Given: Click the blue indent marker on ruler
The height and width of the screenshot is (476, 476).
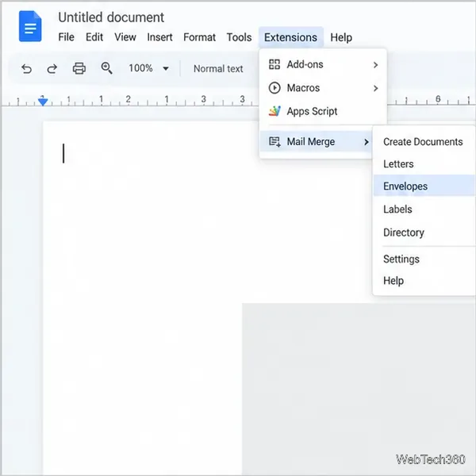Looking at the screenshot, I should point(43,101).
